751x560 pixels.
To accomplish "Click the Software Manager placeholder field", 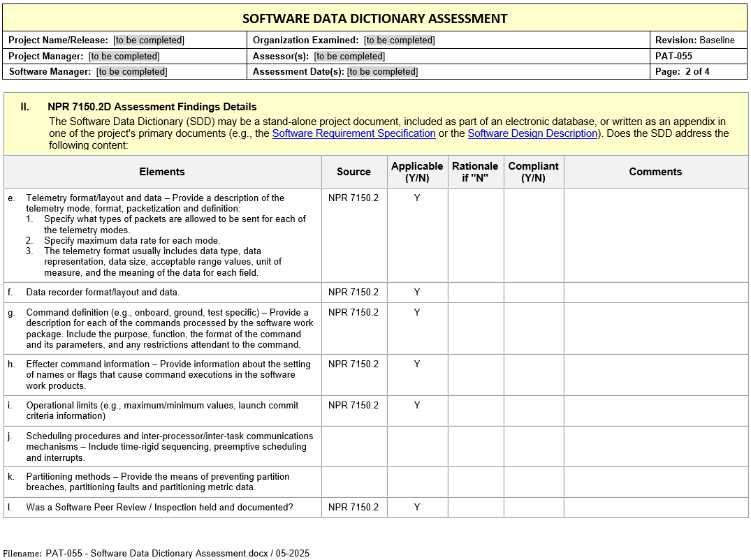I will 131,72.
